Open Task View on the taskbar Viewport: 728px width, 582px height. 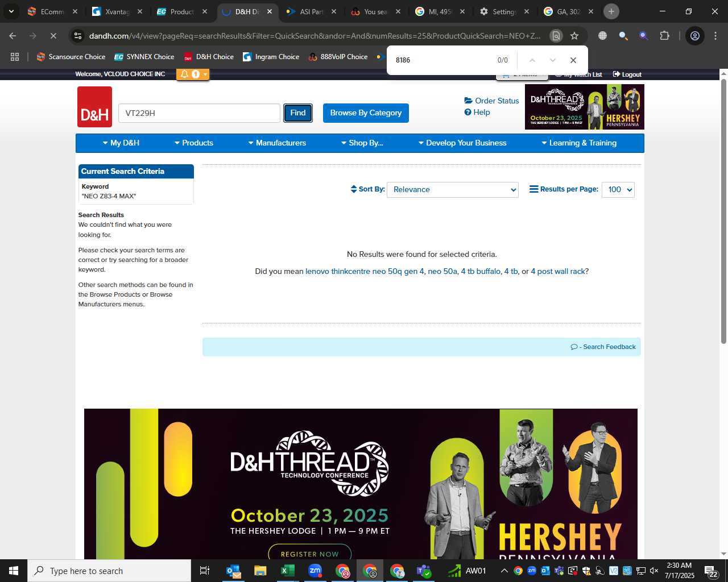[205, 571]
